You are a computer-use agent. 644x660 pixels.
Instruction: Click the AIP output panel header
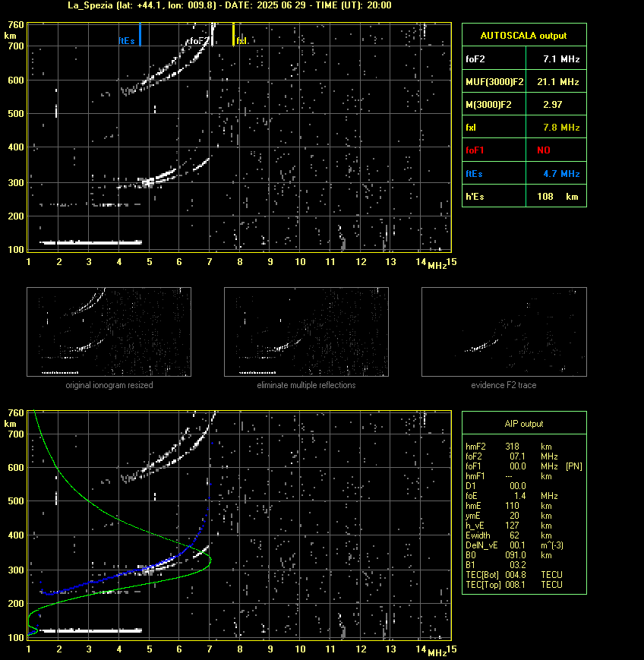(524, 424)
